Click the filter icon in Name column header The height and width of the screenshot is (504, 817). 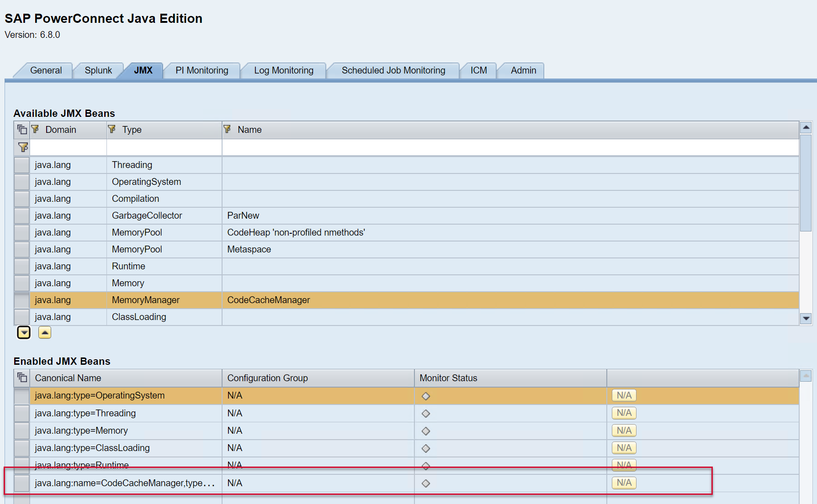point(227,130)
